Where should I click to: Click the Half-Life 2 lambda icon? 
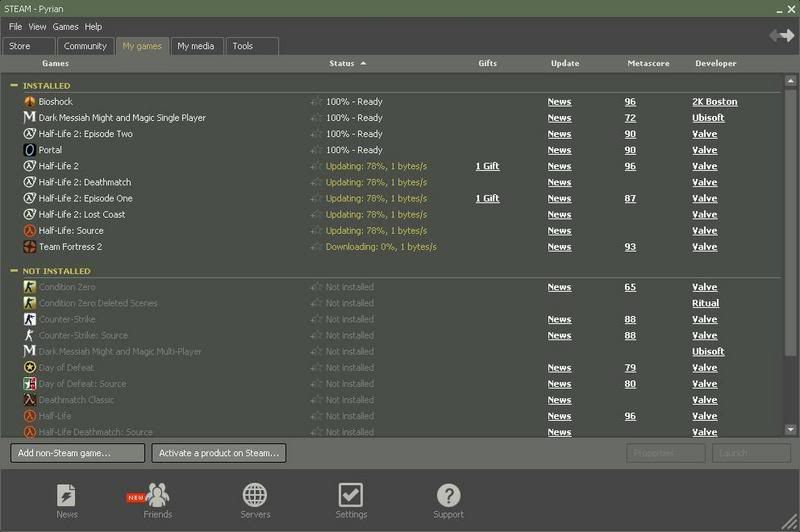pyautogui.click(x=30, y=166)
